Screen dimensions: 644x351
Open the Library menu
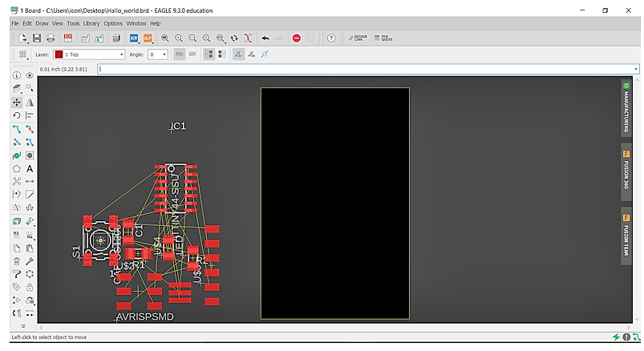point(91,23)
